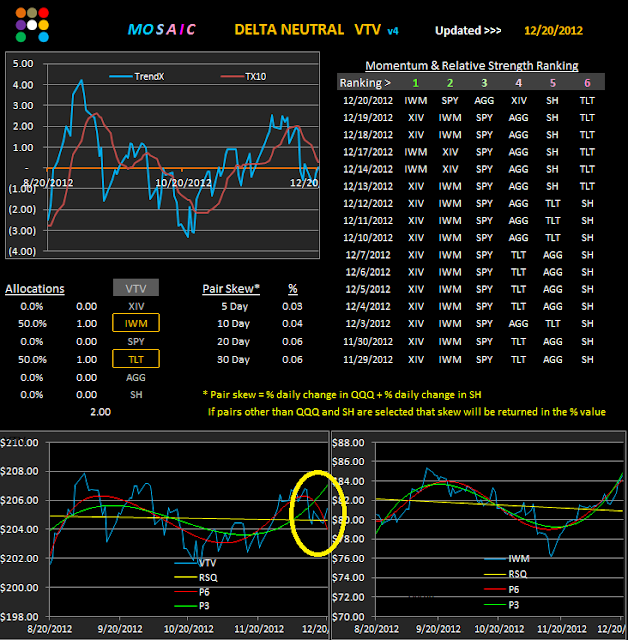Click the Allocations heading
Screen dimensions: 628x640
coord(35,289)
